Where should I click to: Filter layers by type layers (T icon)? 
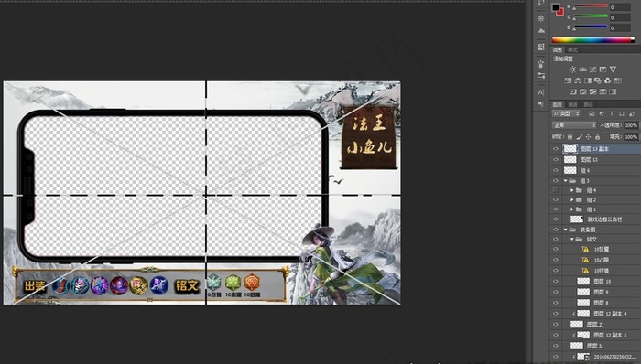pyautogui.click(x=611, y=113)
